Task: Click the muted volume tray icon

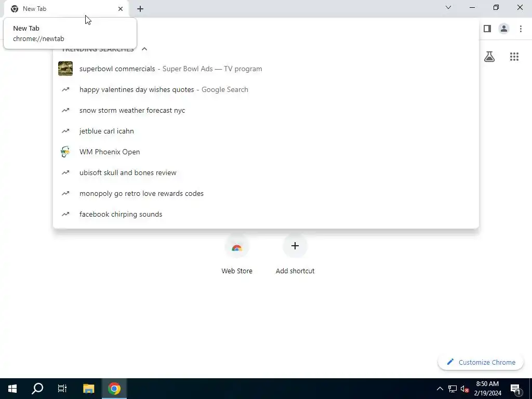Action: (x=465, y=389)
